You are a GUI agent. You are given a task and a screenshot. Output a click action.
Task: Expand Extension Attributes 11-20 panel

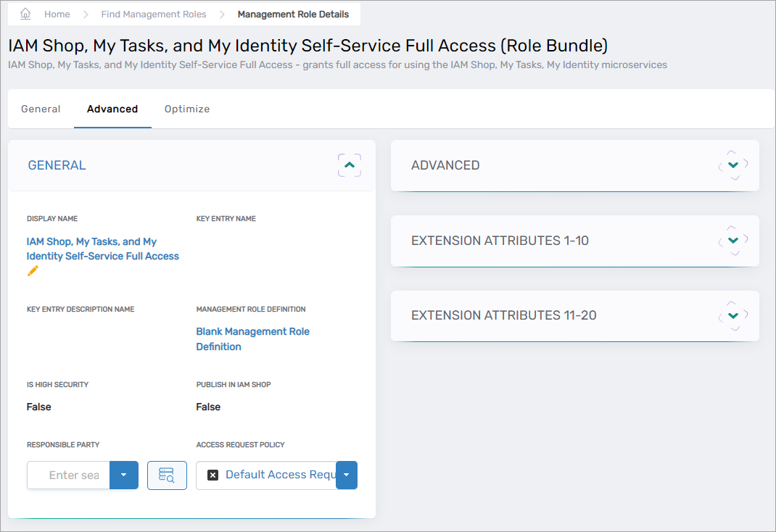(732, 315)
